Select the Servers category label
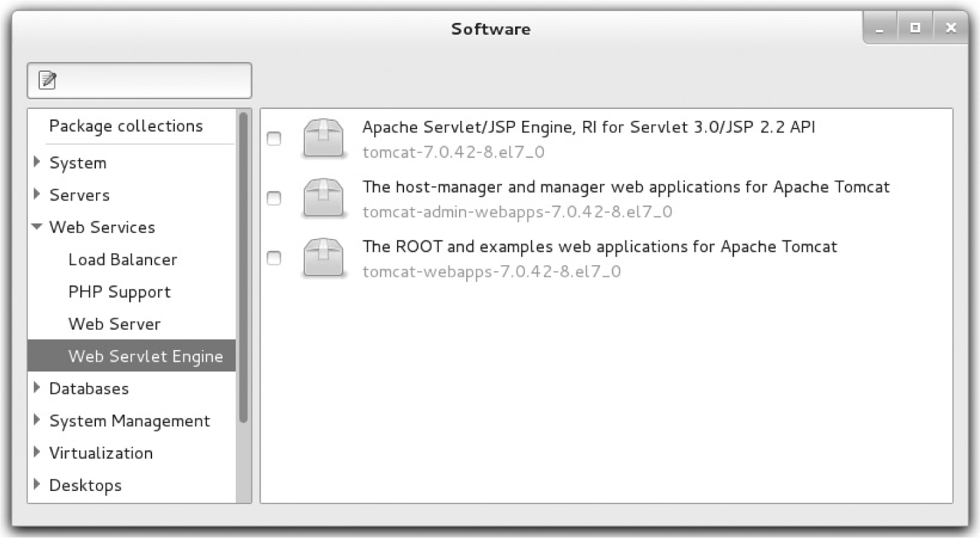 (x=80, y=195)
